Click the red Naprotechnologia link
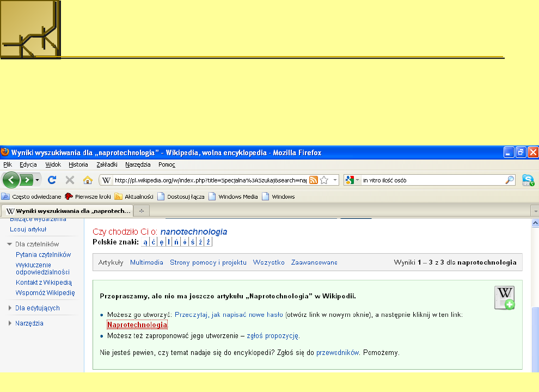This screenshot has width=539, height=392. pos(137,325)
